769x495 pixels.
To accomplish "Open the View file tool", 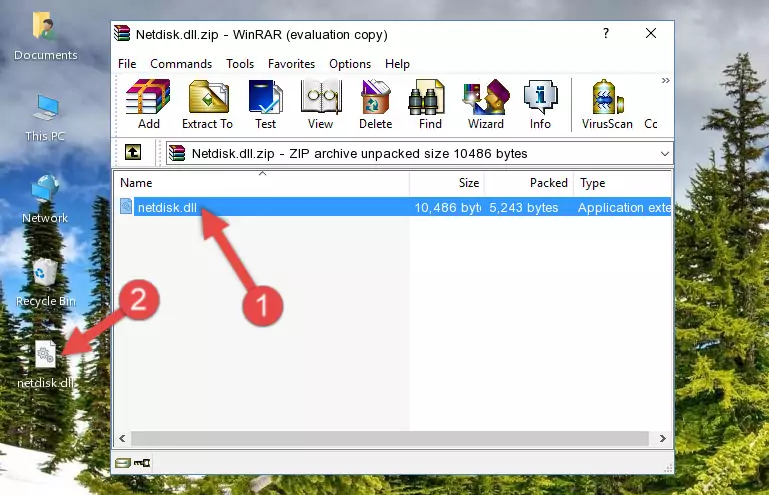I will tap(321, 104).
